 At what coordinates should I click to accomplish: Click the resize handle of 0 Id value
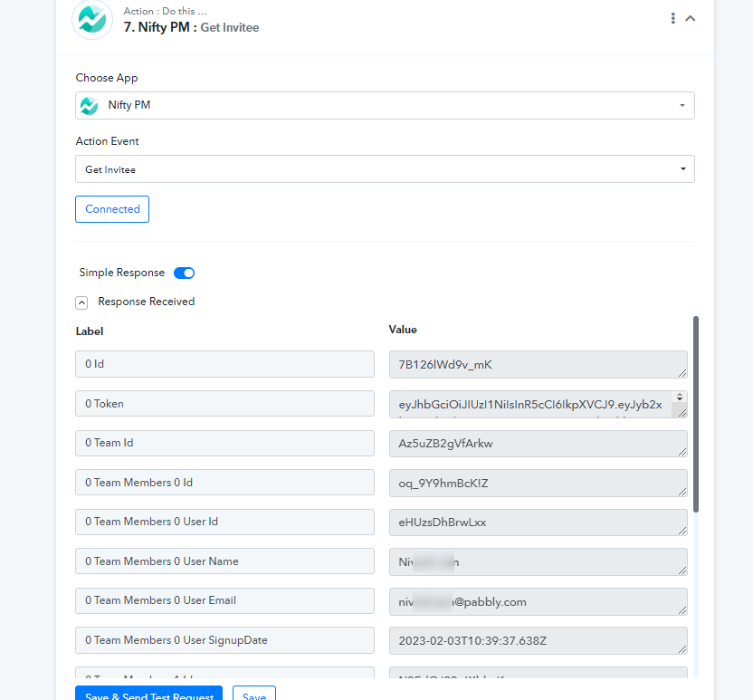pos(682,372)
